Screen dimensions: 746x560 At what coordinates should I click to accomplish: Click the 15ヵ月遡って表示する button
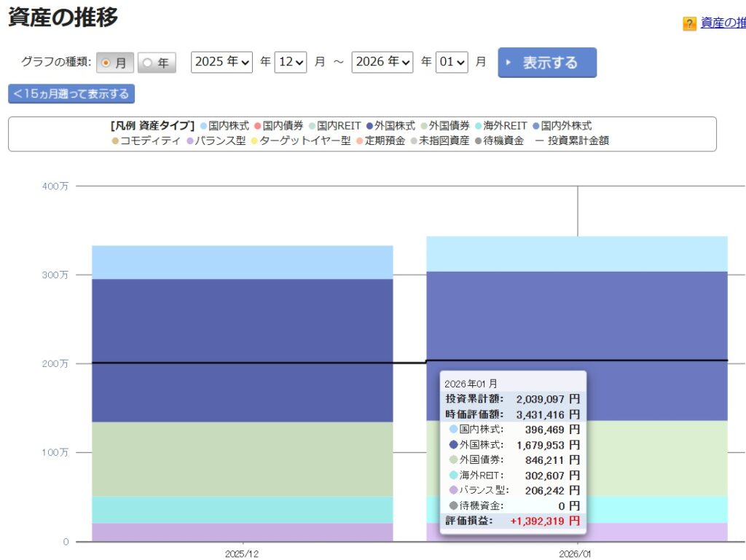[x=71, y=94]
